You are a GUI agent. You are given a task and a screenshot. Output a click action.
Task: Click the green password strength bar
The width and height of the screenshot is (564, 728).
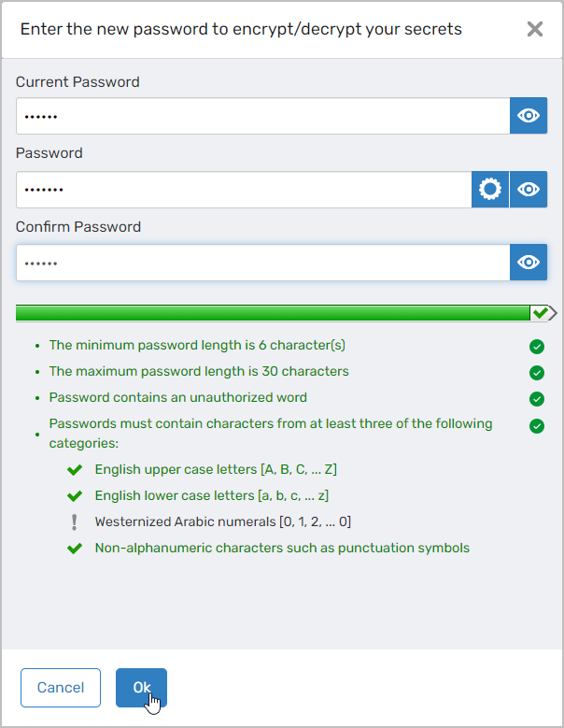271,312
